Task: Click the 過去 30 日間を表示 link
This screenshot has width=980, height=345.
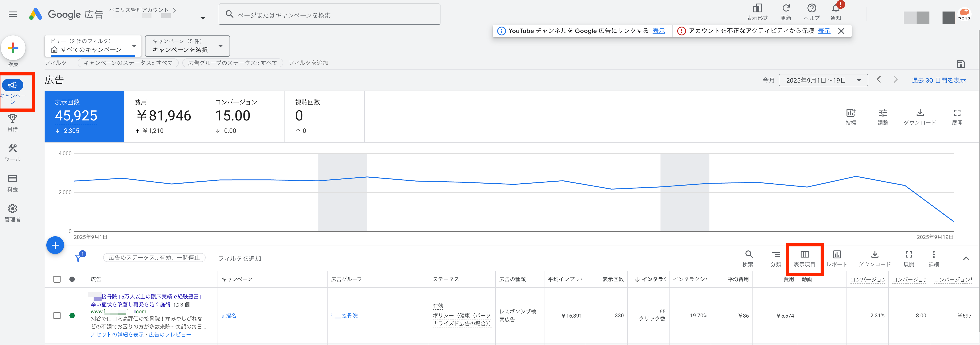Action: [938, 80]
